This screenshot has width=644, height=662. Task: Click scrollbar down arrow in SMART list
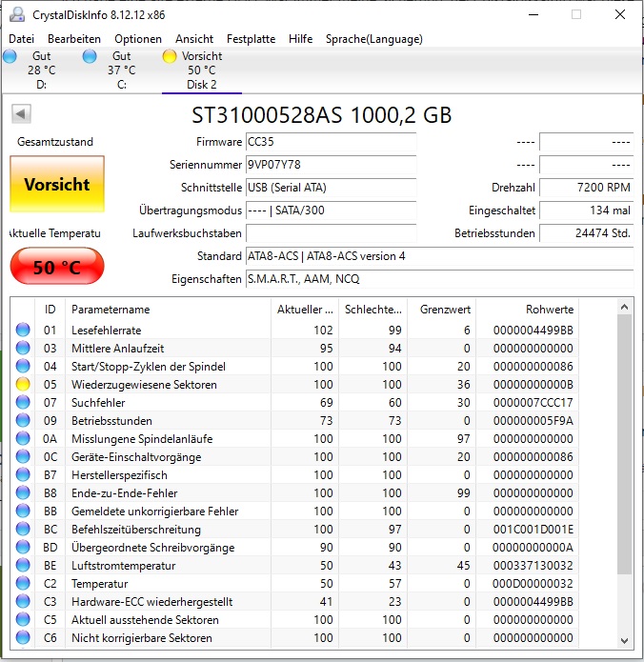(625, 640)
